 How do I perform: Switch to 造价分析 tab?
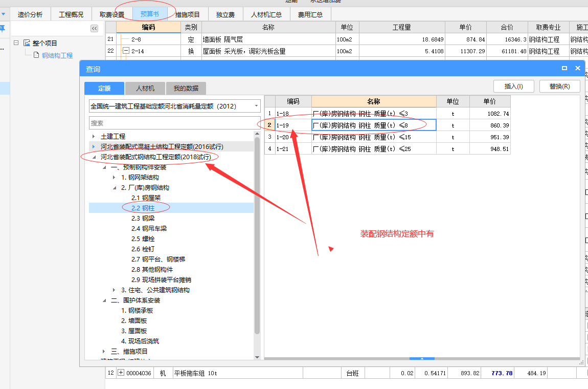point(30,15)
